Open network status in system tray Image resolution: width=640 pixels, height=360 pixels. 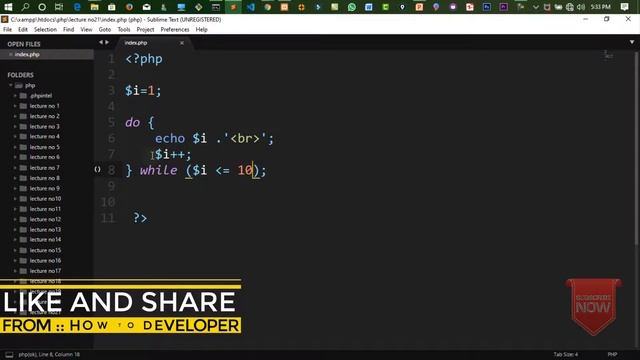(570, 7)
